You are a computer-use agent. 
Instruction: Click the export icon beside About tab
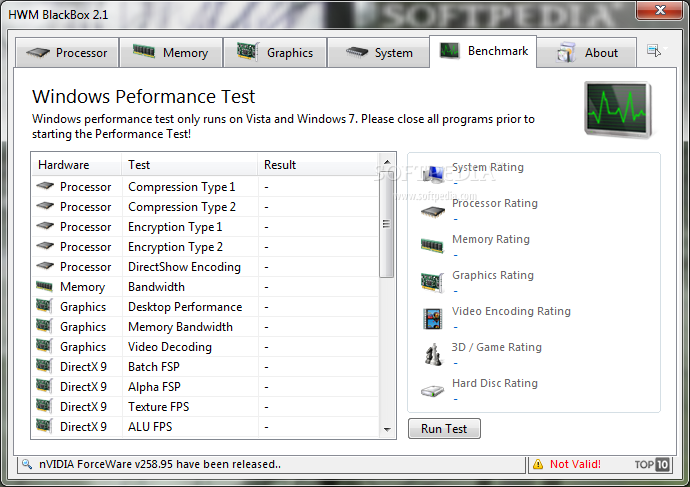click(x=654, y=51)
